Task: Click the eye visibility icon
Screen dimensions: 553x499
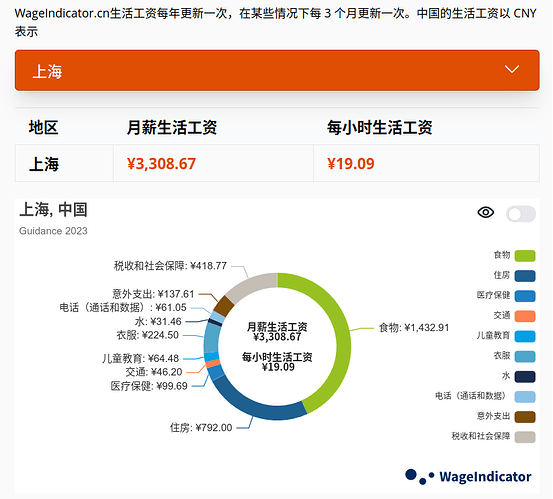Action: pyautogui.click(x=486, y=212)
